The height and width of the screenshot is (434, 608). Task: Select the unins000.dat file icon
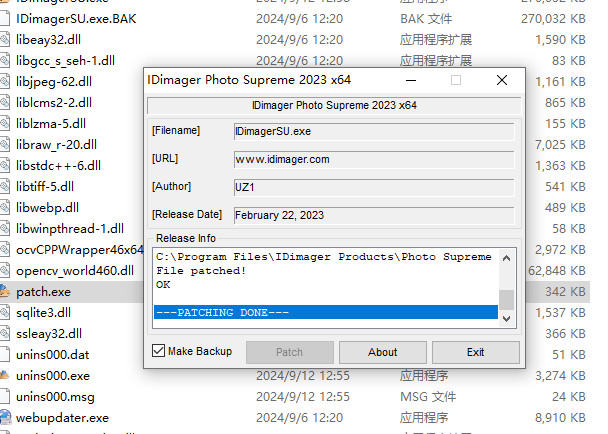(6, 354)
